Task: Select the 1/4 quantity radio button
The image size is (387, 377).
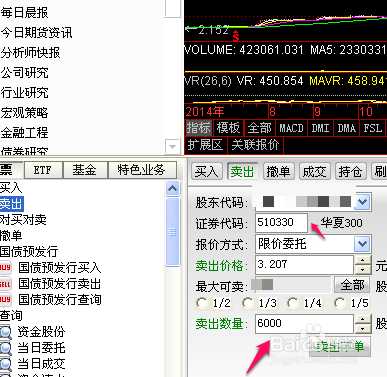Action: pos(293,303)
